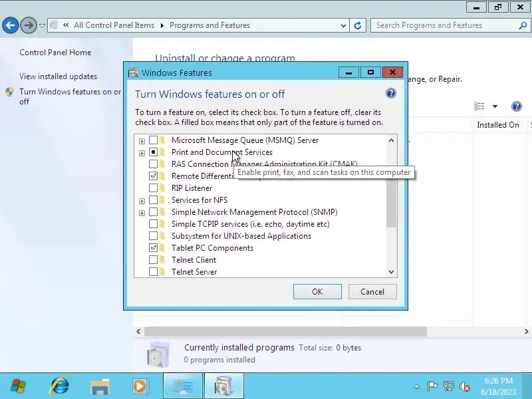Viewport: 532px width, 399px height.
Task: Check Microsoft Message Queue (MSMQ) Server box
Action: [154, 140]
